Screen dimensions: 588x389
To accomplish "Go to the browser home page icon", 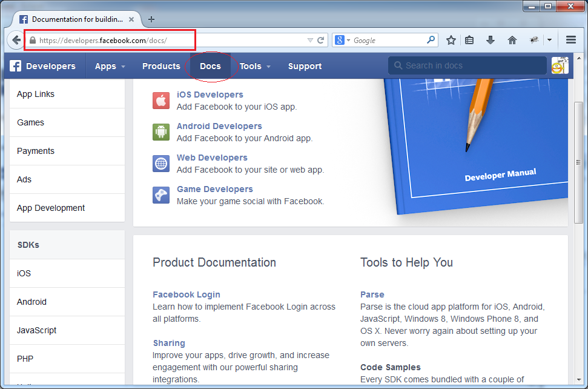I will coord(512,40).
